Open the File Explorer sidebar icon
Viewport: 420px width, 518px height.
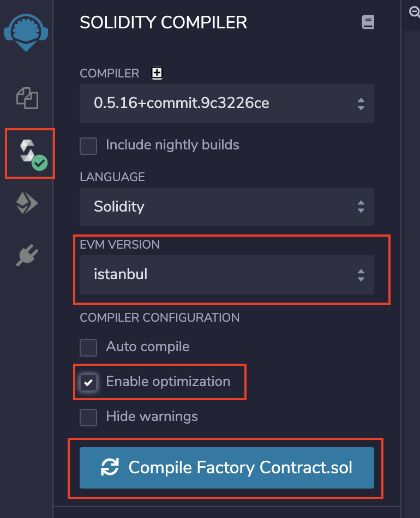point(27,98)
